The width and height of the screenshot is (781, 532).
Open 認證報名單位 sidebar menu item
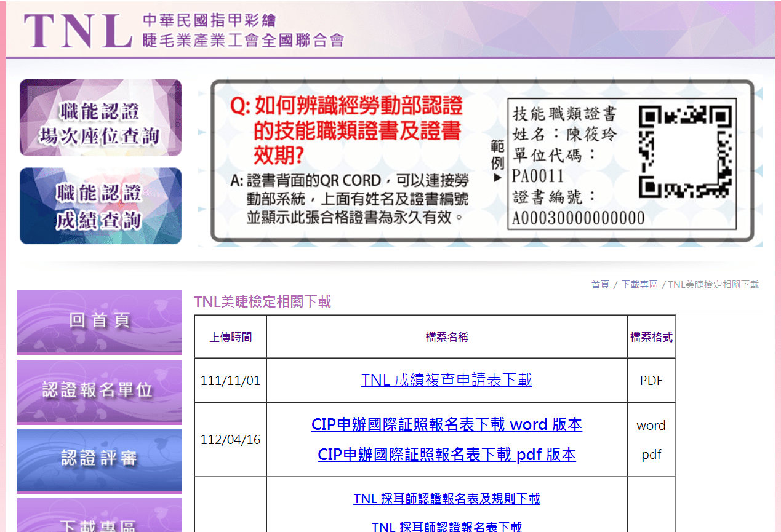[99, 392]
